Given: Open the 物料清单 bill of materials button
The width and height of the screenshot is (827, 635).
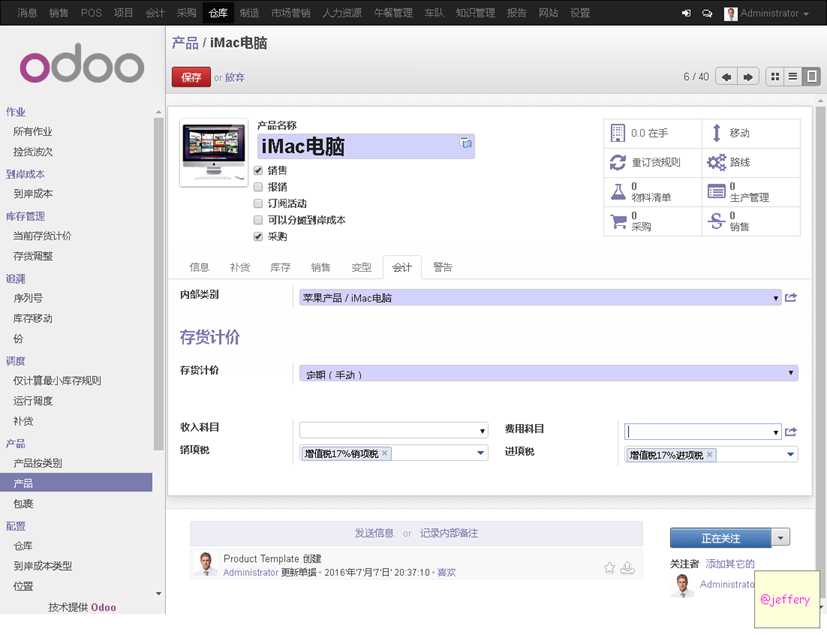Looking at the screenshot, I should click(652, 192).
